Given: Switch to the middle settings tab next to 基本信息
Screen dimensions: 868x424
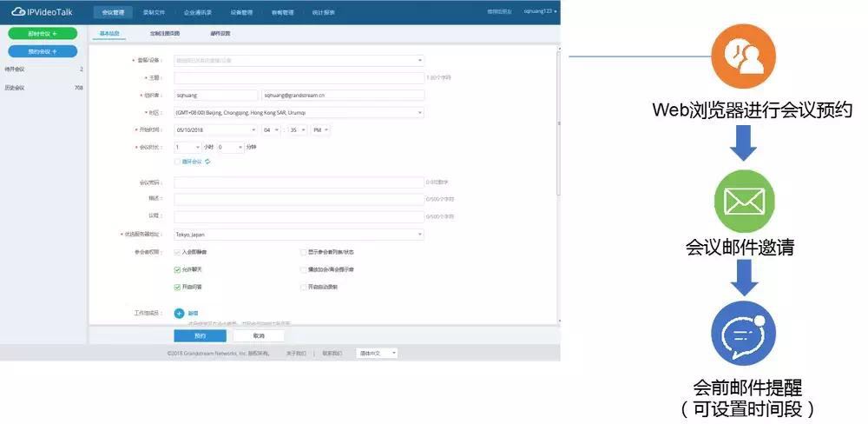Looking at the screenshot, I should tap(164, 33).
